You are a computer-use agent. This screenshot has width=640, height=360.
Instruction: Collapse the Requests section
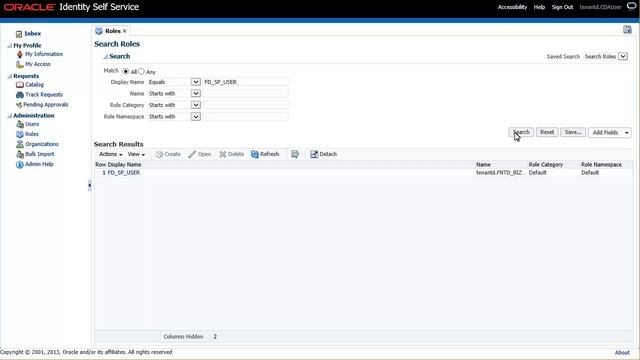(9, 76)
